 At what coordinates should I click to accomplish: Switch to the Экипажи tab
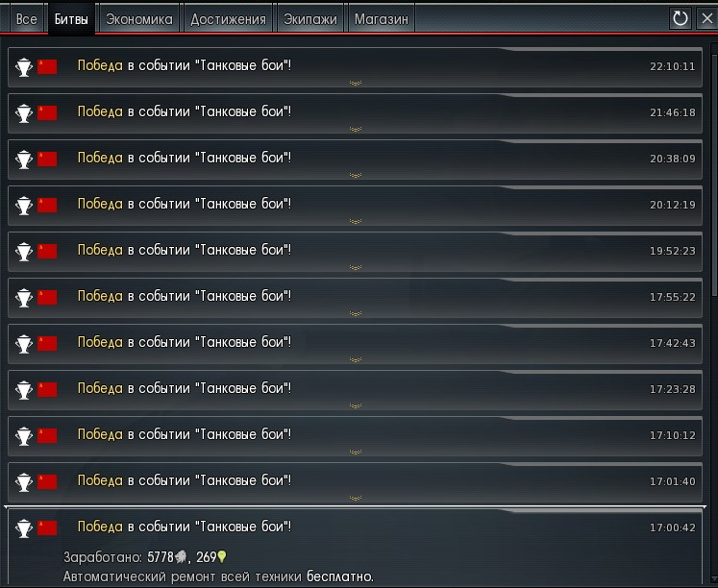point(310,19)
